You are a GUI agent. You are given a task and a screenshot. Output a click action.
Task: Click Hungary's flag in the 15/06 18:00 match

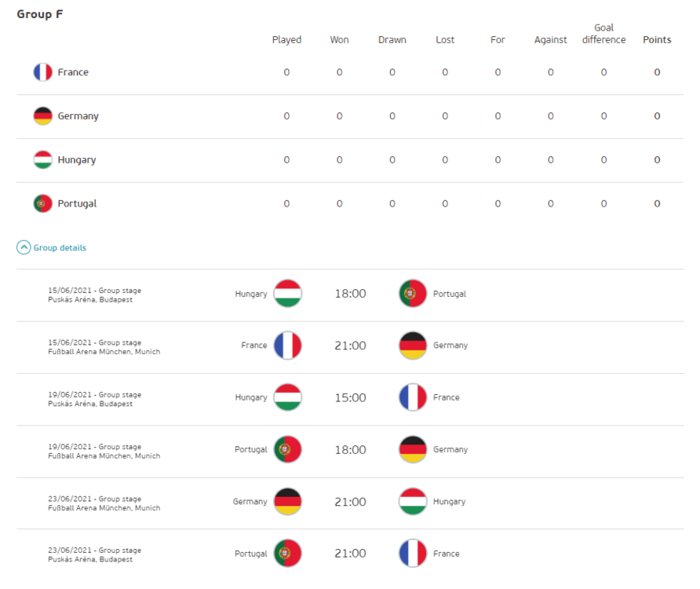click(287, 294)
